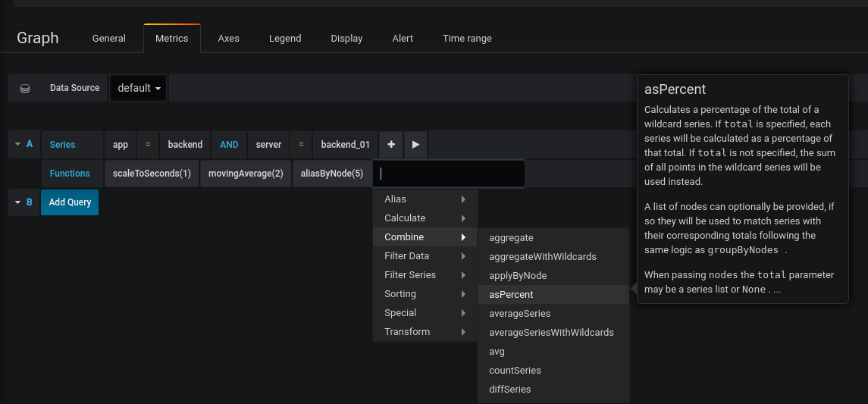The height and width of the screenshot is (404, 868).
Task: Switch to the General tab
Action: [x=109, y=39]
